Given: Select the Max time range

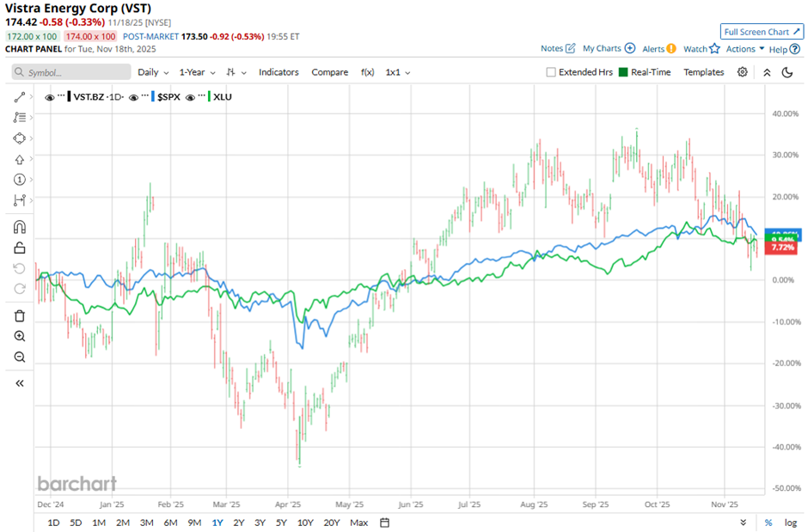Looking at the screenshot, I should [359, 523].
